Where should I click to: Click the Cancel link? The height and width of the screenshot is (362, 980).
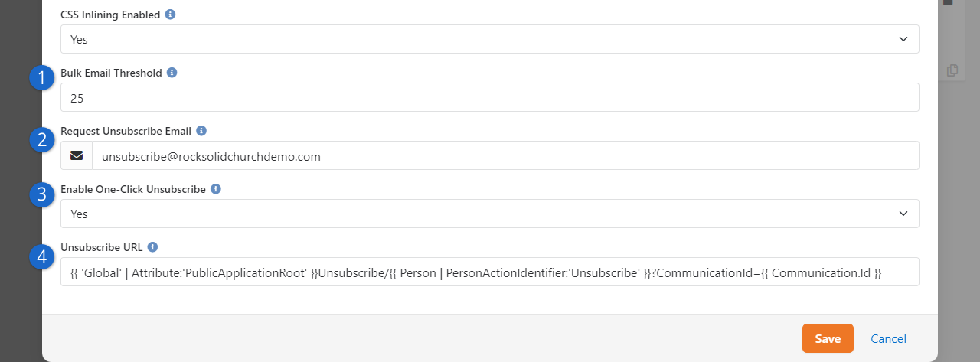[888, 339]
